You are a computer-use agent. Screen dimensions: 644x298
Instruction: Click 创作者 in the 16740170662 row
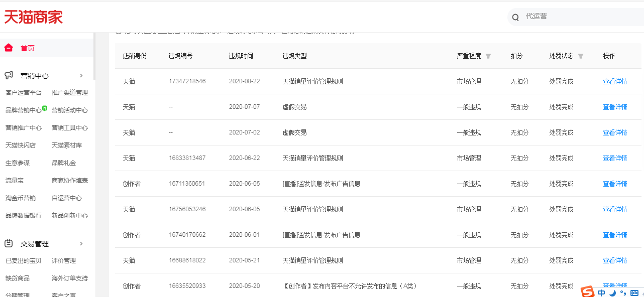(x=132, y=235)
